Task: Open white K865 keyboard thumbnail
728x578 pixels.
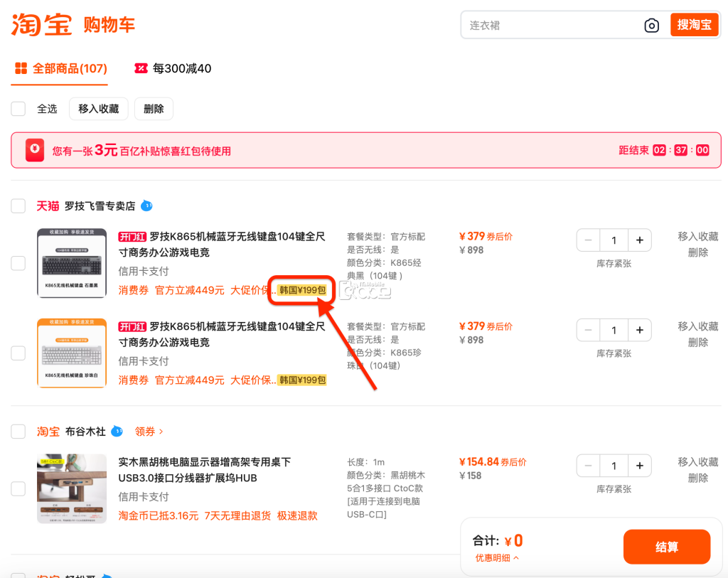Action: [x=72, y=353]
